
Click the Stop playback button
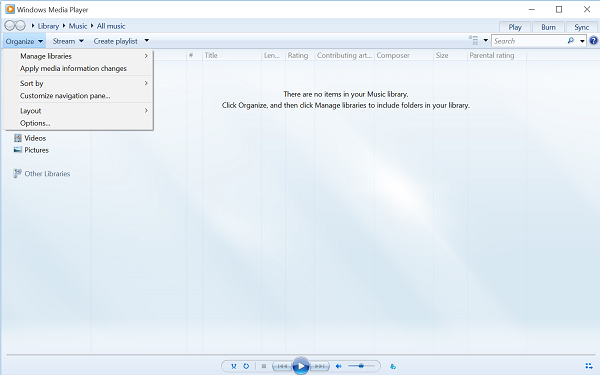(264, 366)
